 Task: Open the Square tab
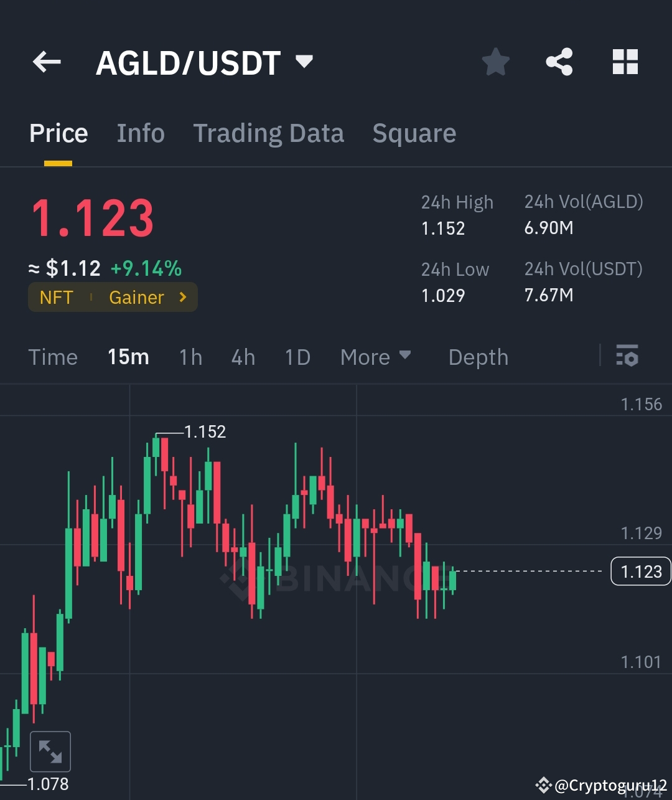[x=414, y=133]
